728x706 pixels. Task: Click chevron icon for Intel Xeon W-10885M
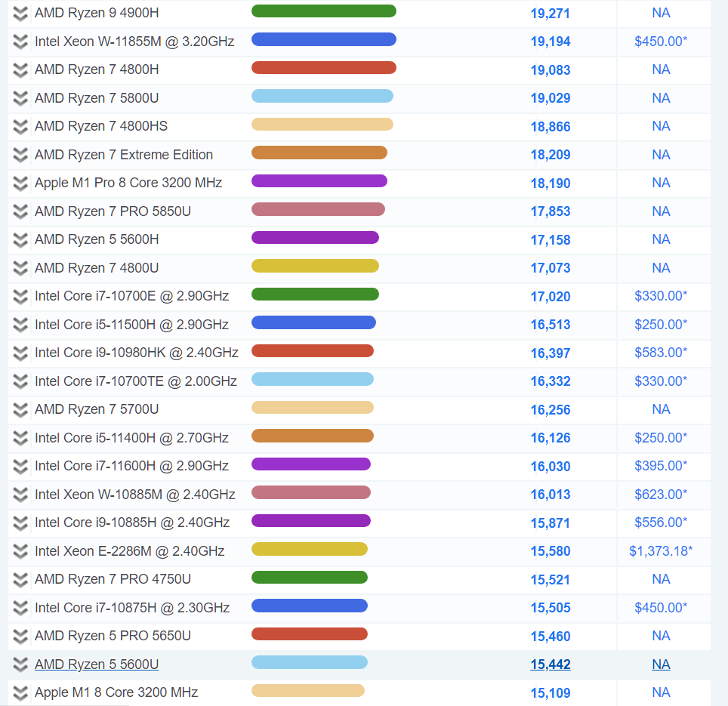tap(20, 495)
